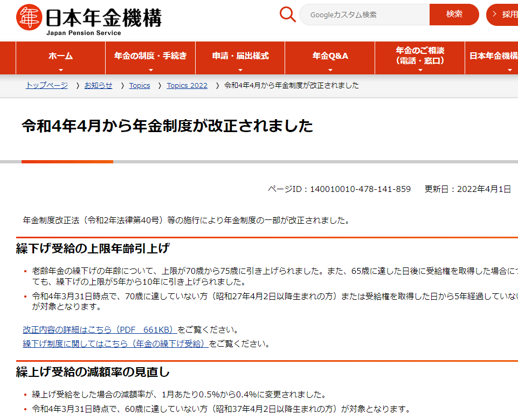
Task: Open the 繰下げ制度に関してはこちら link
Action: tap(116, 344)
